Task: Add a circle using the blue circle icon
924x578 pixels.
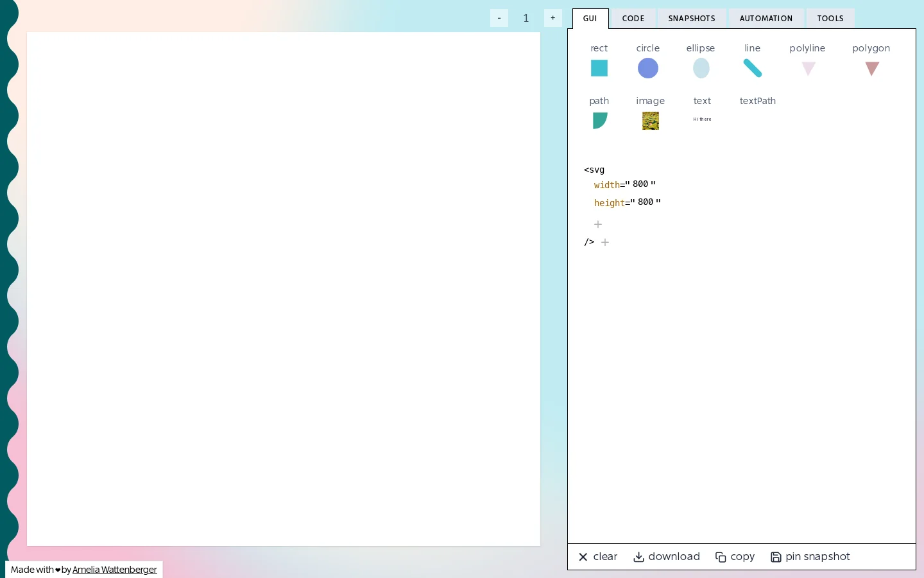Action: (648, 68)
